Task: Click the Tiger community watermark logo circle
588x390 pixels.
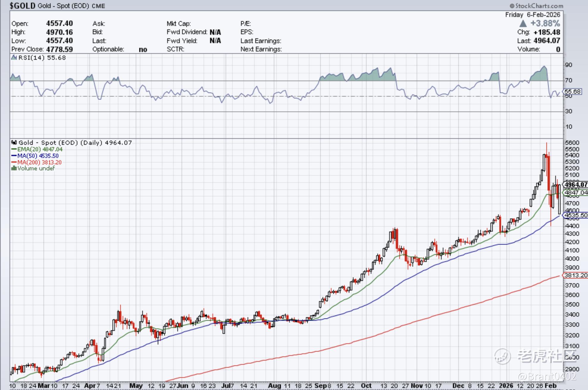Action: click(502, 356)
